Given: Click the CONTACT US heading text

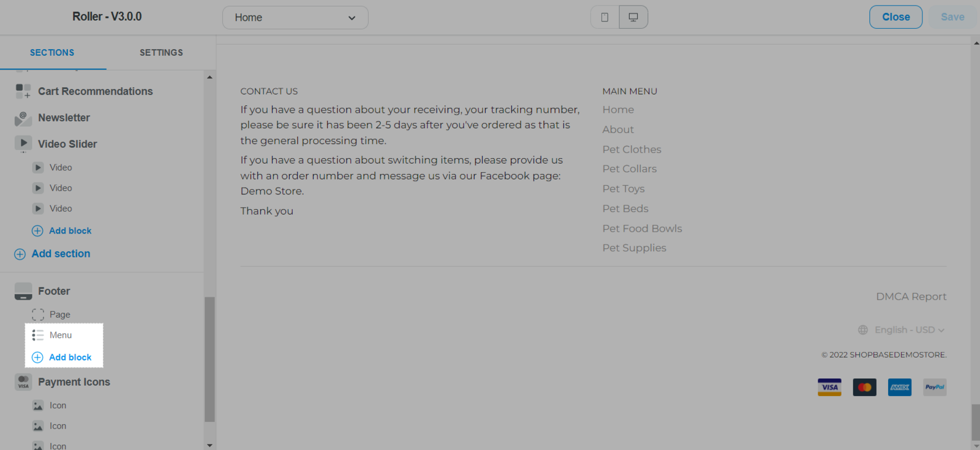Looking at the screenshot, I should 269,91.
